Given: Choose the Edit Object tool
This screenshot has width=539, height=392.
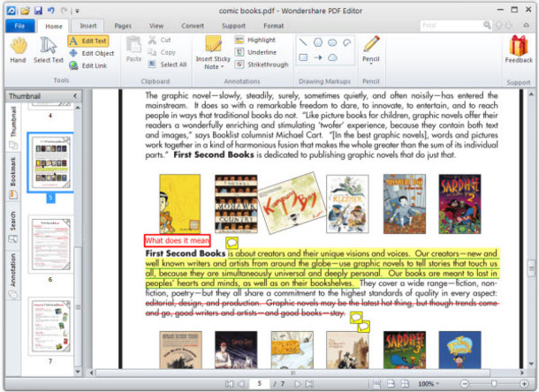Looking at the screenshot, I should pyautogui.click(x=92, y=53).
